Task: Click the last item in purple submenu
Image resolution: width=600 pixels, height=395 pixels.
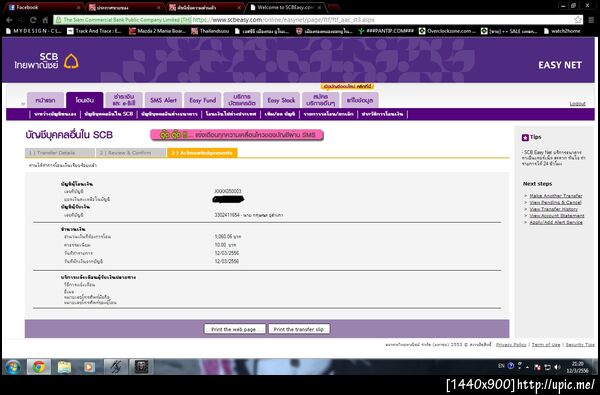Action: point(382,114)
